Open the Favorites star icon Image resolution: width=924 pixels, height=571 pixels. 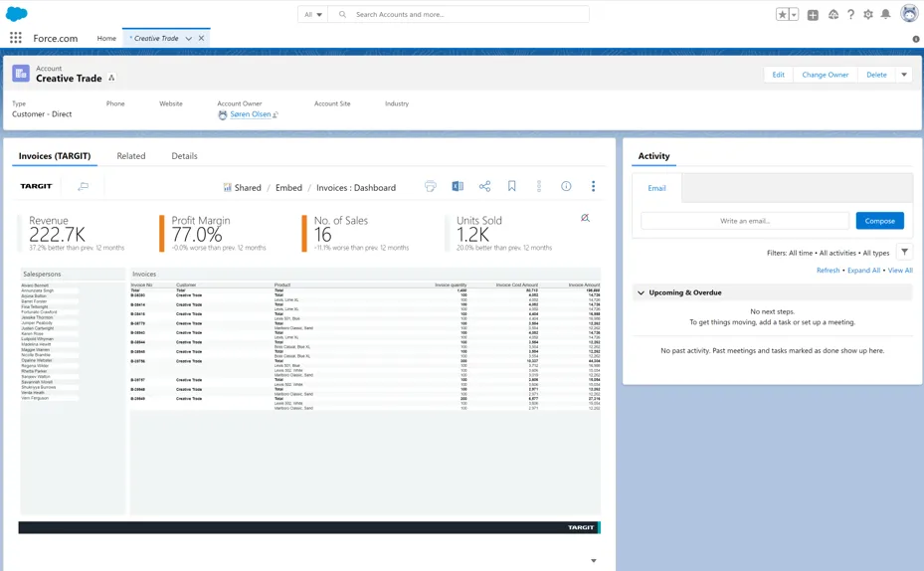pyautogui.click(x=782, y=15)
